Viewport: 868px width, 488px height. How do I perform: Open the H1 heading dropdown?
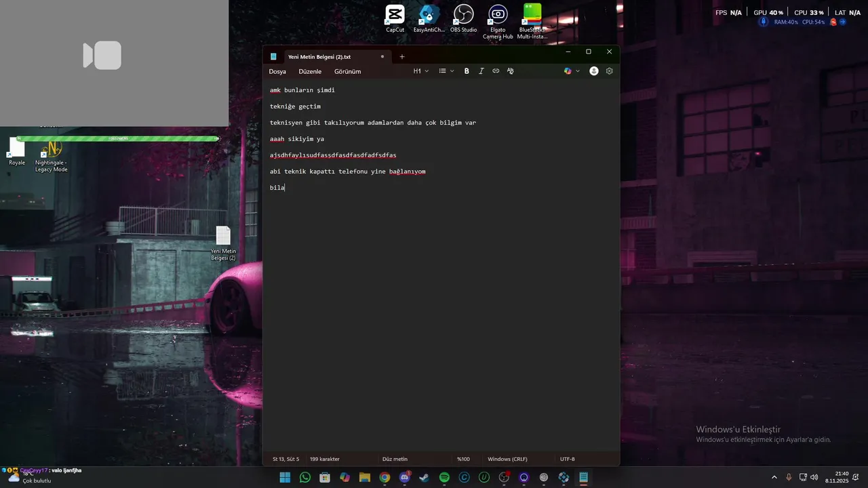pyautogui.click(x=421, y=71)
